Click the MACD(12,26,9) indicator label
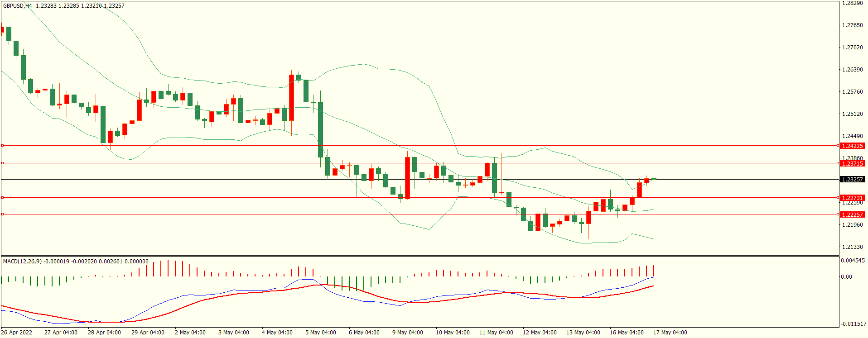 coord(22,262)
